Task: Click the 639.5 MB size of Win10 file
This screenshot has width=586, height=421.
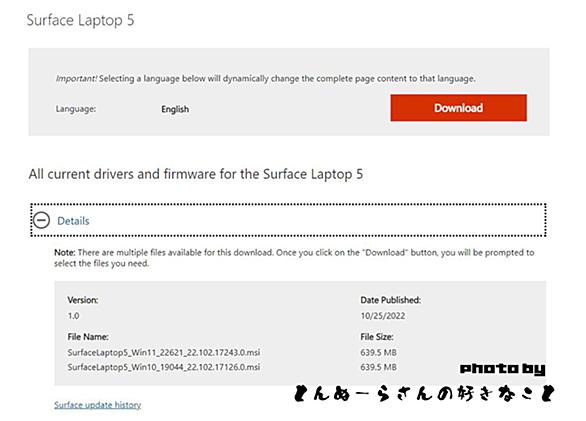Action: 378,367
